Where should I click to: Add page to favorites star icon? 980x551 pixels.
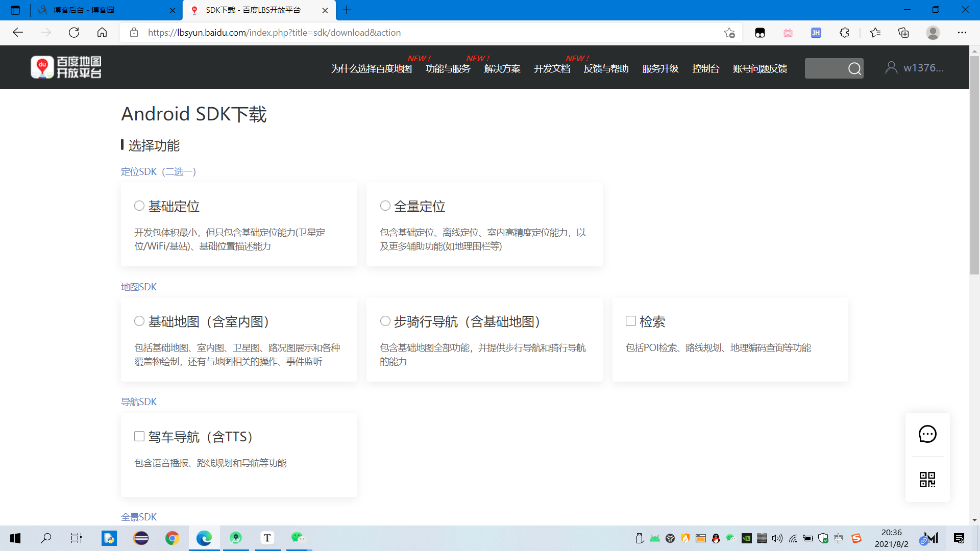[x=729, y=33]
